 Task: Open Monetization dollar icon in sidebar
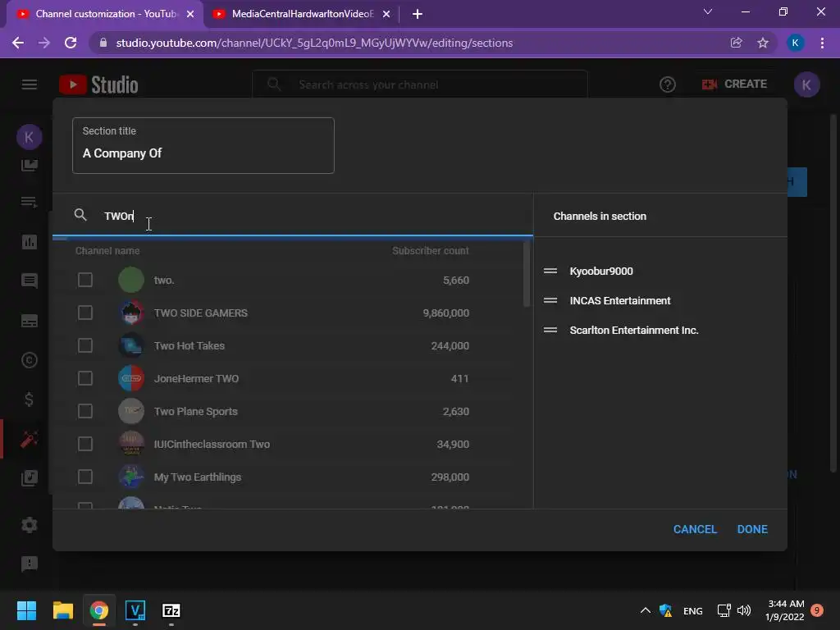(x=29, y=399)
